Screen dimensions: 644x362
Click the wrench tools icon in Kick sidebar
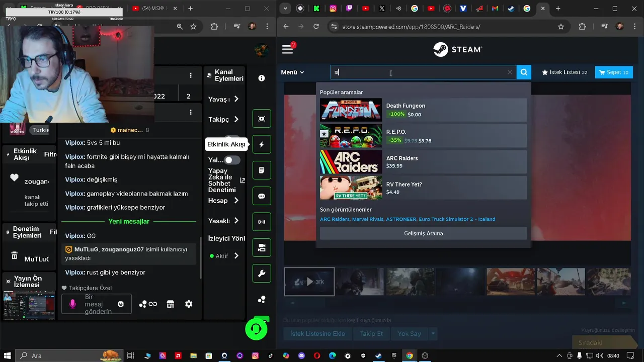262,274
